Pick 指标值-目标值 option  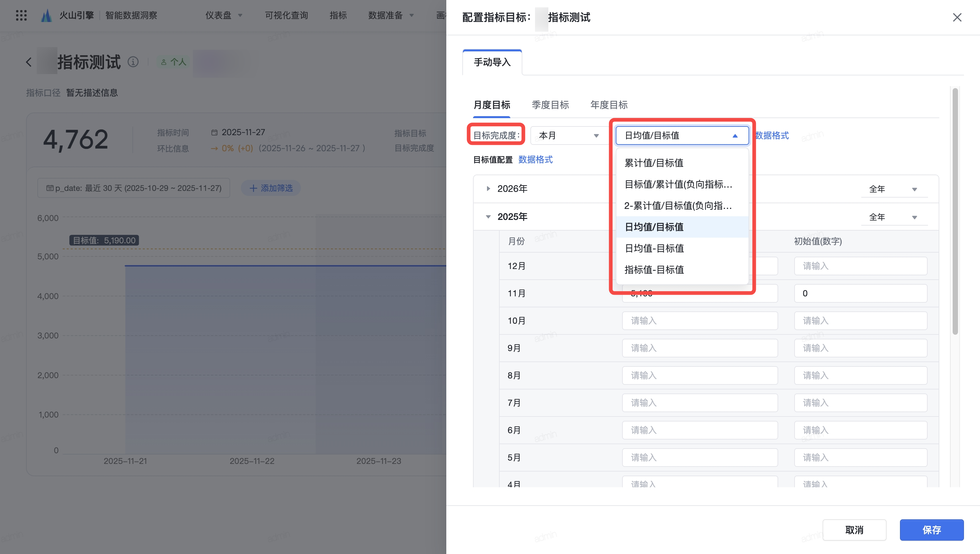pos(654,270)
